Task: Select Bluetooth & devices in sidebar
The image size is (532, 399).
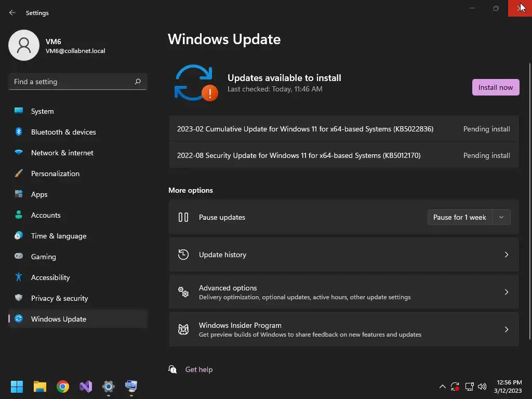Action: click(78, 132)
